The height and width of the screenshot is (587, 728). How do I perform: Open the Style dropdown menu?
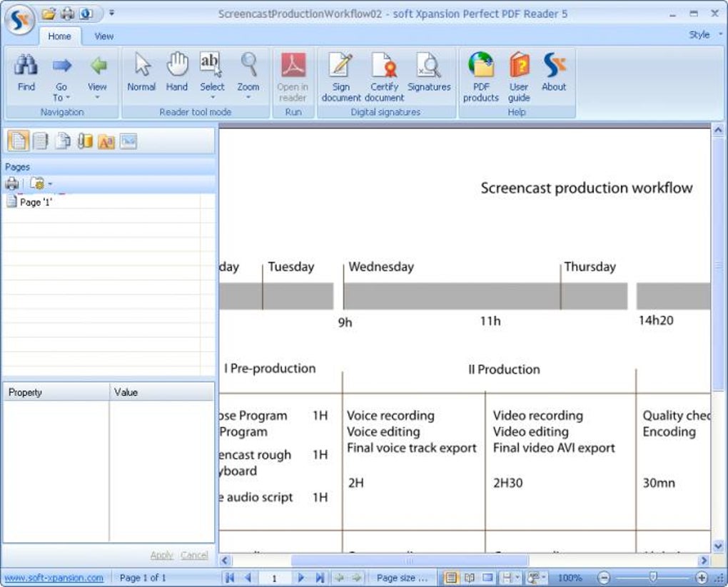[x=705, y=35]
